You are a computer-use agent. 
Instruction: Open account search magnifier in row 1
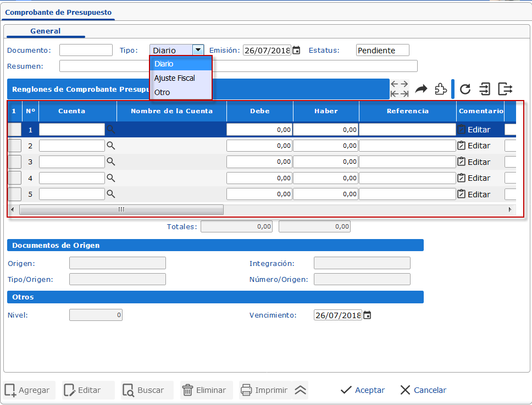[110, 130]
